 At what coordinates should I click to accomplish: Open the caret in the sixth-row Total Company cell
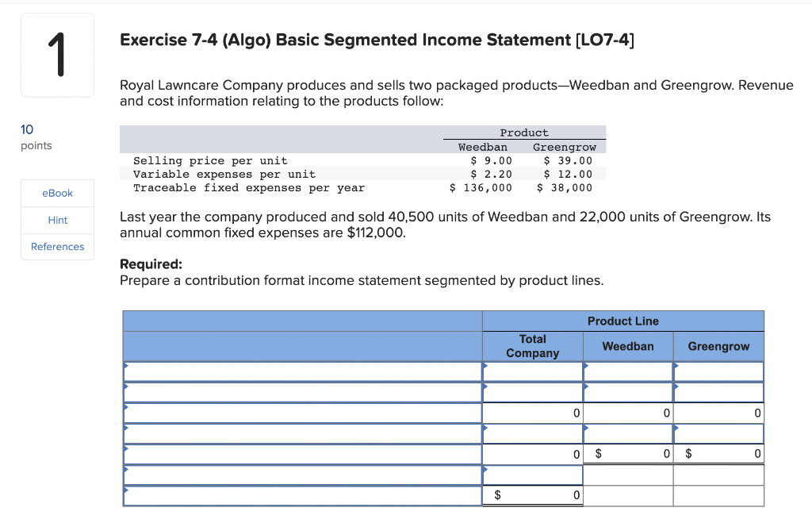[485, 471]
